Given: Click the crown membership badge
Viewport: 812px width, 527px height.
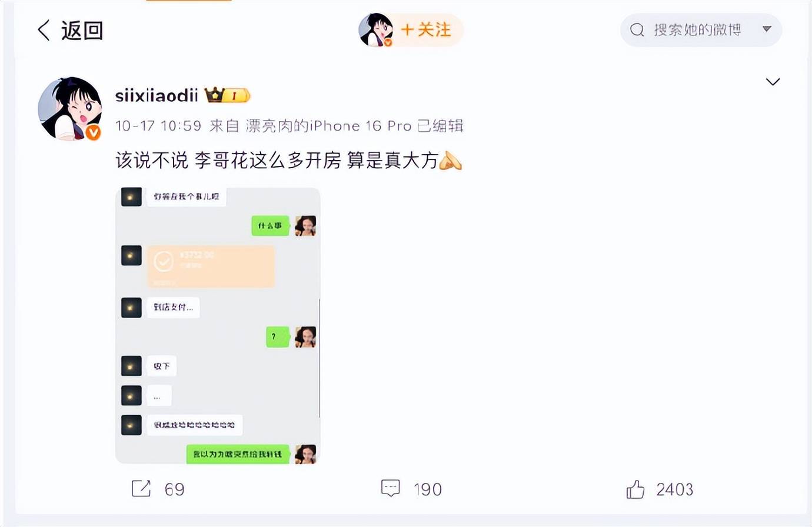Looking at the screenshot, I should 227,95.
